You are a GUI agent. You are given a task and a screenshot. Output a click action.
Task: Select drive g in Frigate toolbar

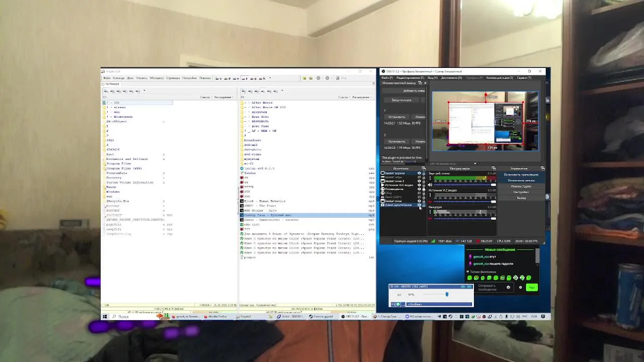pyautogui.click(x=254, y=78)
